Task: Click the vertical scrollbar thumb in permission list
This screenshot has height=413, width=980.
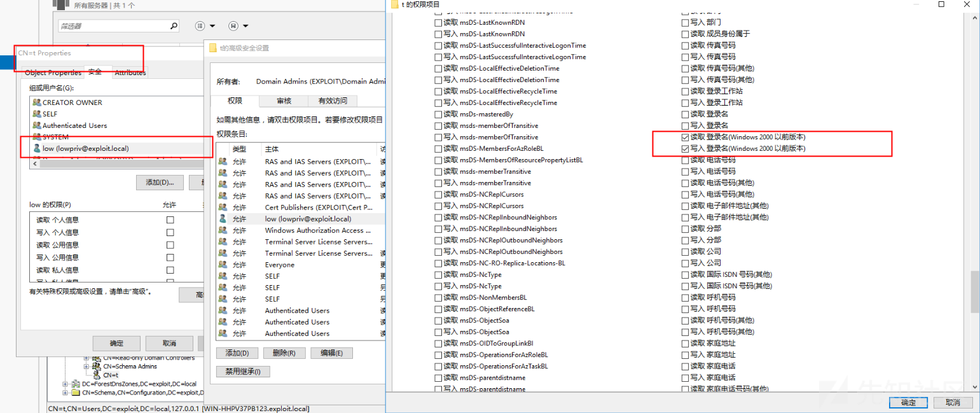Action: tap(974, 292)
